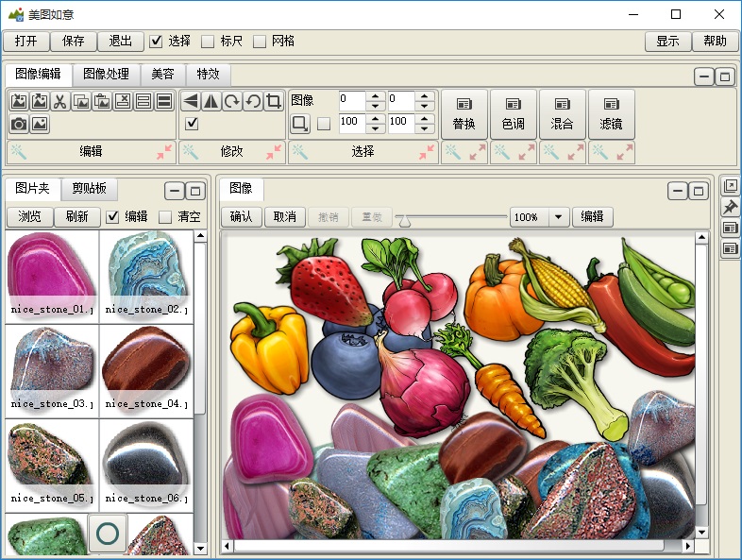This screenshot has height=560, width=742.
Task: Switch to the 剪贴板 tab
Action: 89,189
